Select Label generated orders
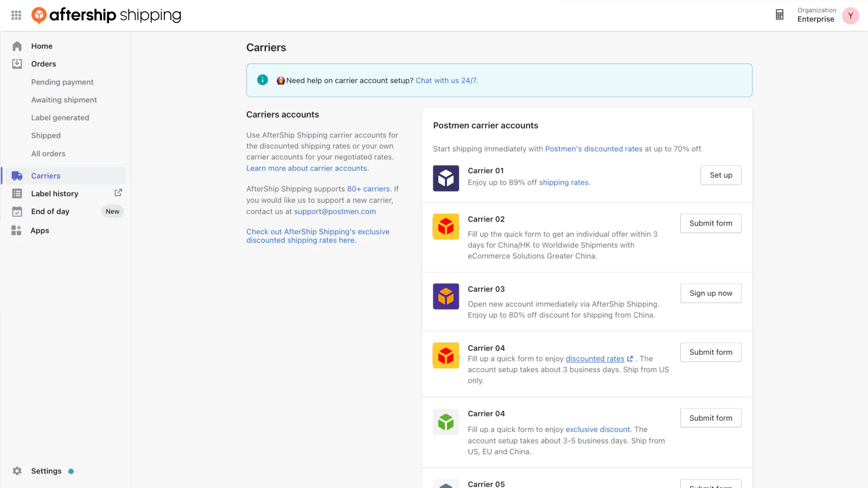 click(60, 118)
